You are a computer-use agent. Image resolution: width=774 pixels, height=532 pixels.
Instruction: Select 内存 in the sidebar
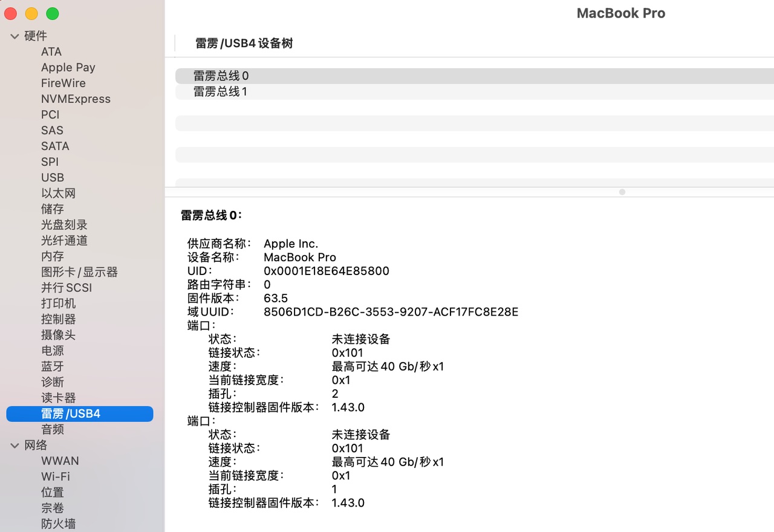tap(53, 256)
